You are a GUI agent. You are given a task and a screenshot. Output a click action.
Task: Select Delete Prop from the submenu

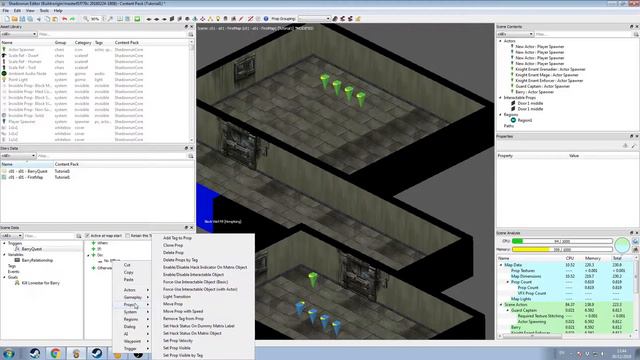click(x=173, y=253)
